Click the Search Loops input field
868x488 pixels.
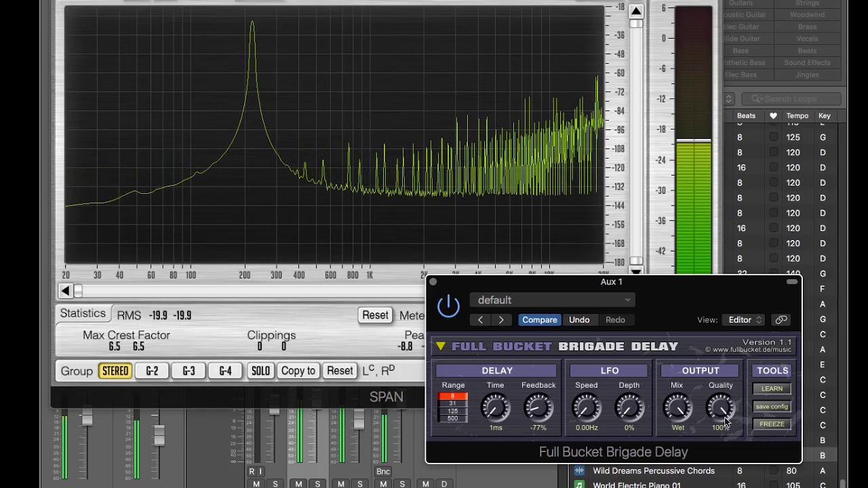[x=790, y=99]
